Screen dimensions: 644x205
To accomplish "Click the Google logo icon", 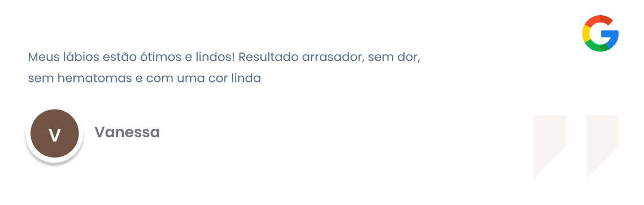I will click(600, 33).
